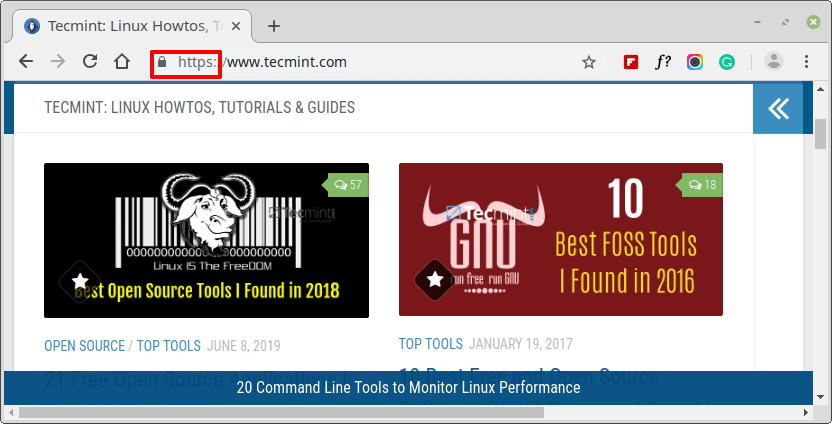Open TOP TOOLS category beside OPEN SOURCE
832x424 pixels.
pos(169,346)
